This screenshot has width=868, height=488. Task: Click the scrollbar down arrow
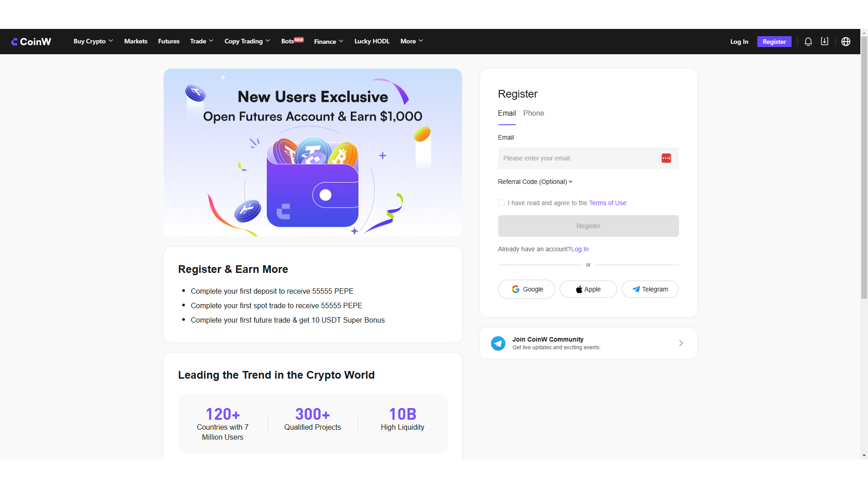[x=864, y=455]
